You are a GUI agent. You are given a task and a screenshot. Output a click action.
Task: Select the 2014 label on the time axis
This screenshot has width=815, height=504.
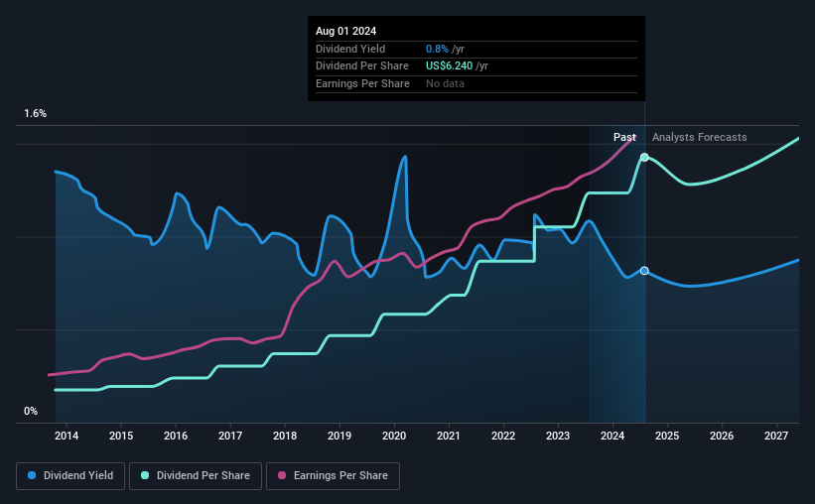(67, 436)
